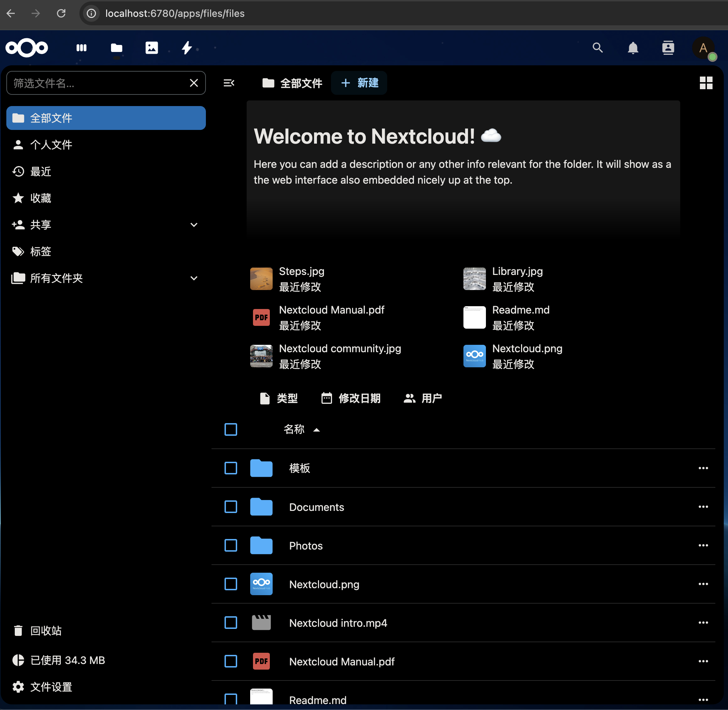Viewport: 728px width, 710px height.
Task: Open user avatar menu A
Action: pos(703,48)
